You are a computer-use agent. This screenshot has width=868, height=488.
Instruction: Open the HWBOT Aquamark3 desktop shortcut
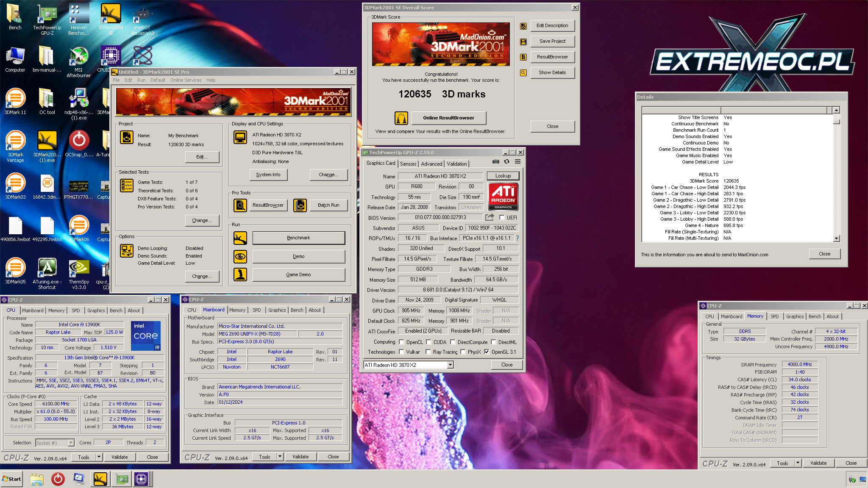tap(142, 19)
